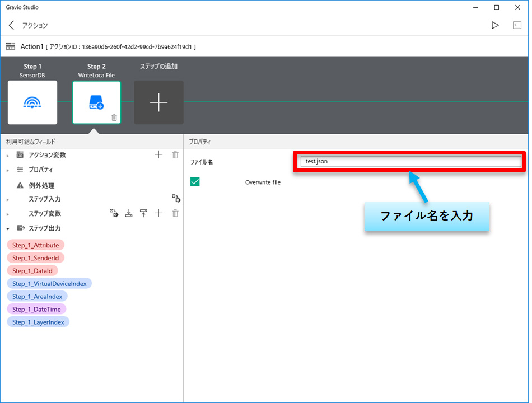This screenshot has width=532, height=403.
Task: Click the プロパティ panel header on right
Action: [x=200, y=142]
